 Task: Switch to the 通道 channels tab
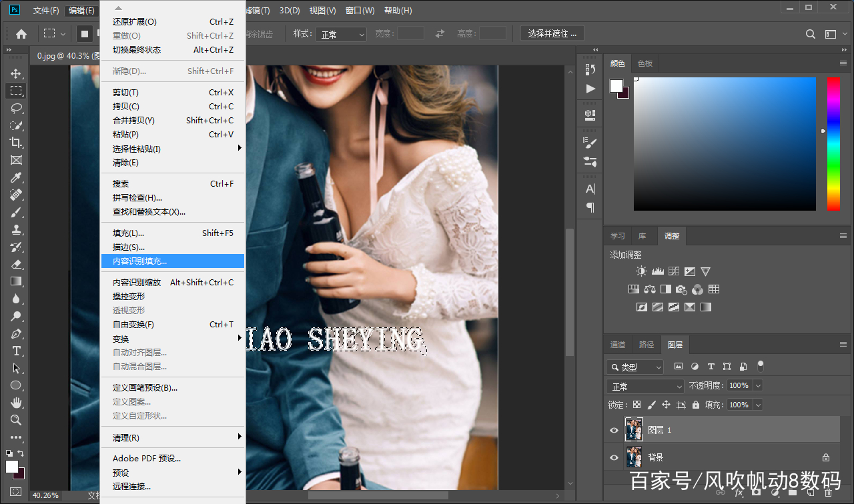pos(618,345)
